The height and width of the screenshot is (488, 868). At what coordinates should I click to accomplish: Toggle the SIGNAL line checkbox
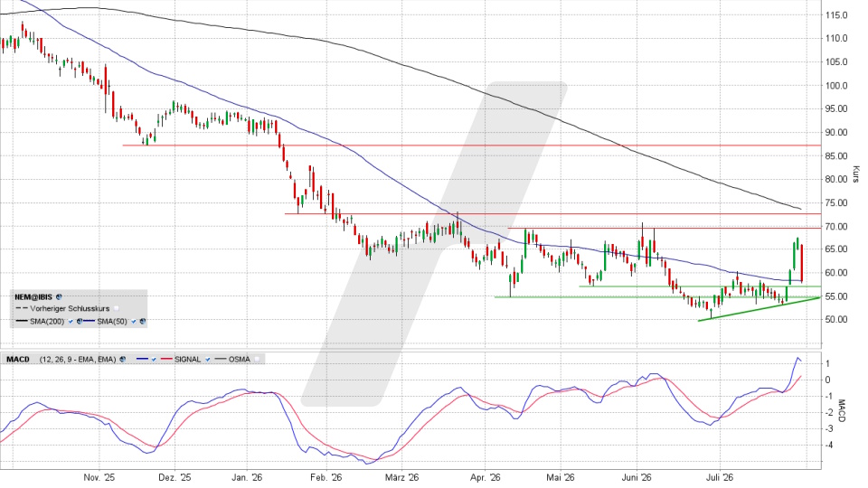coord(208,359)
